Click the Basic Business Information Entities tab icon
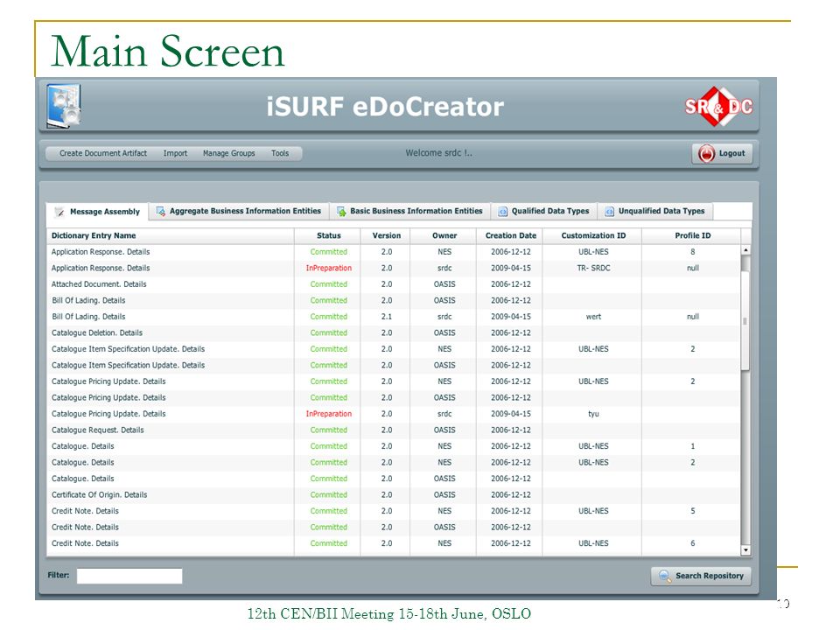Viewport: 840px width, 630px height. pyautogui.click(x=341, y=212)
